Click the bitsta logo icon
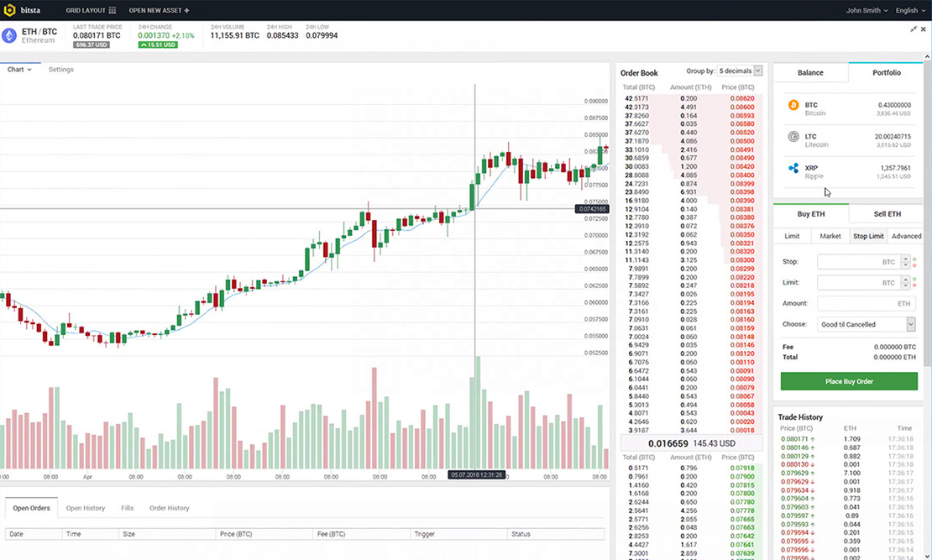The height and width of the screenshot is (560, 932). coord(9,10)
